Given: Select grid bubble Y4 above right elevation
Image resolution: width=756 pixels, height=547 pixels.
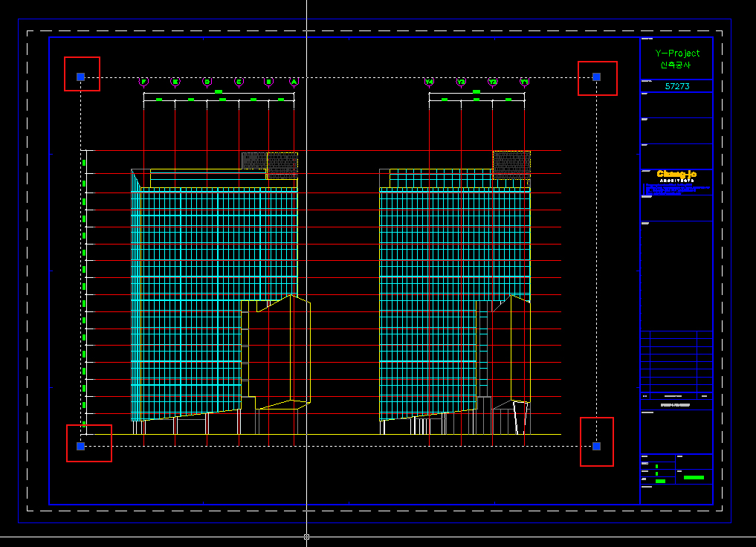Looking at the screenshot, I should (429, 82).
